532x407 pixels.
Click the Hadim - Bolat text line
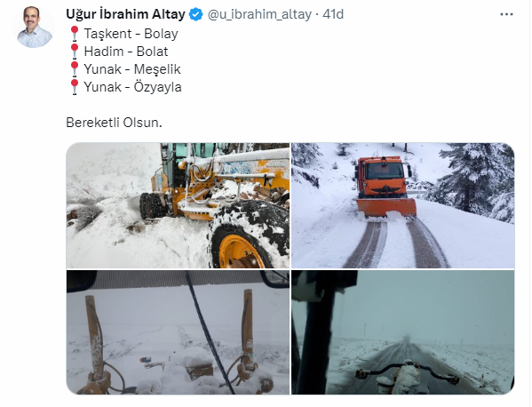126,52
